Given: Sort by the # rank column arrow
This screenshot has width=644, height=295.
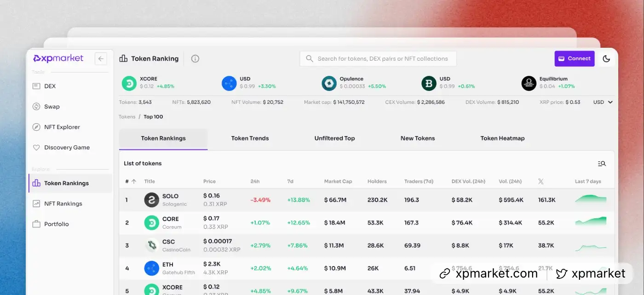Looking at the screenshot, I should (134, 182).
